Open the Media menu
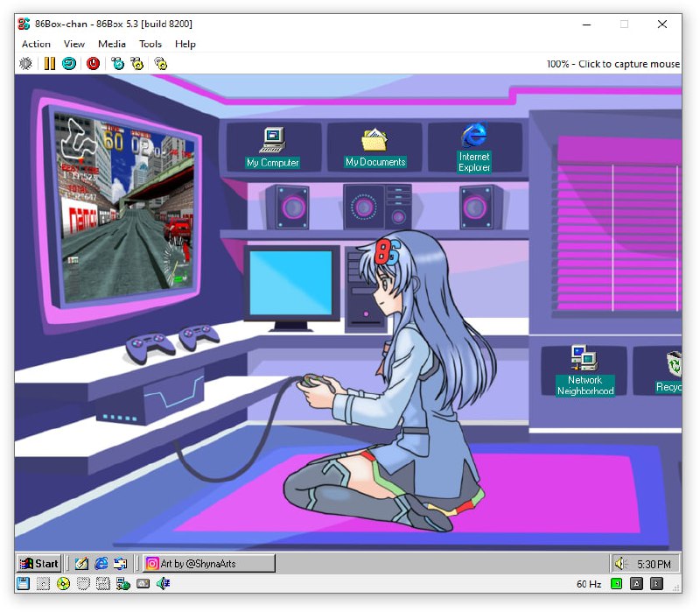This screenshot has height=612, width=700. pos(112,44)
